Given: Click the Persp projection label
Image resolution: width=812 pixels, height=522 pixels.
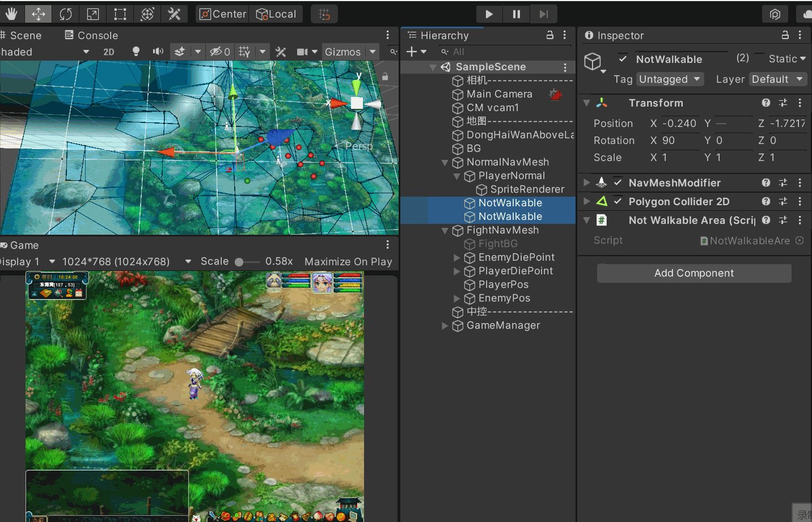Looking at the screenshot, I should pos(359,146).
